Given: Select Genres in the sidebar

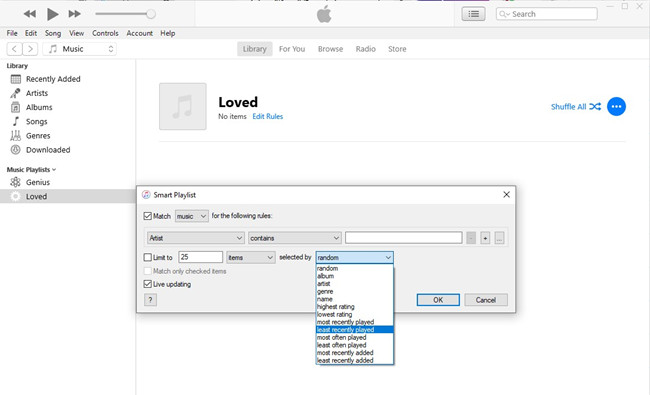Looking at the screenshot, I should point(38,136).
